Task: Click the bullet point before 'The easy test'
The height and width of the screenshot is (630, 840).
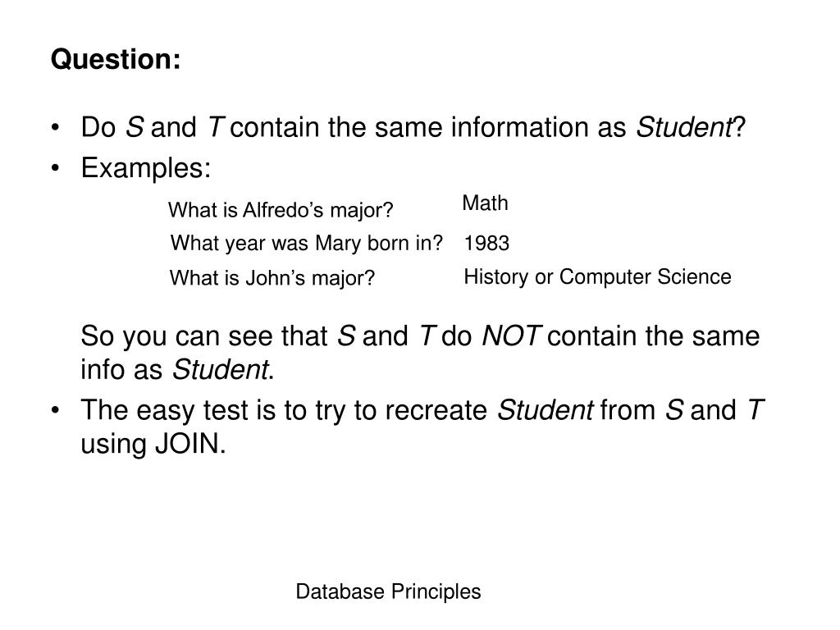Action: 55,411
